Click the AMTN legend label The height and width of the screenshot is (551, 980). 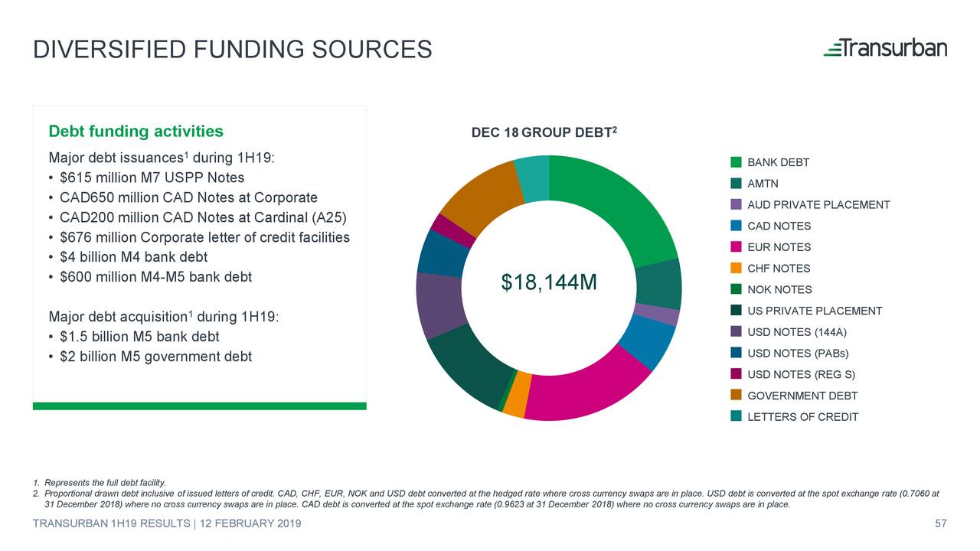click(763, 184)
